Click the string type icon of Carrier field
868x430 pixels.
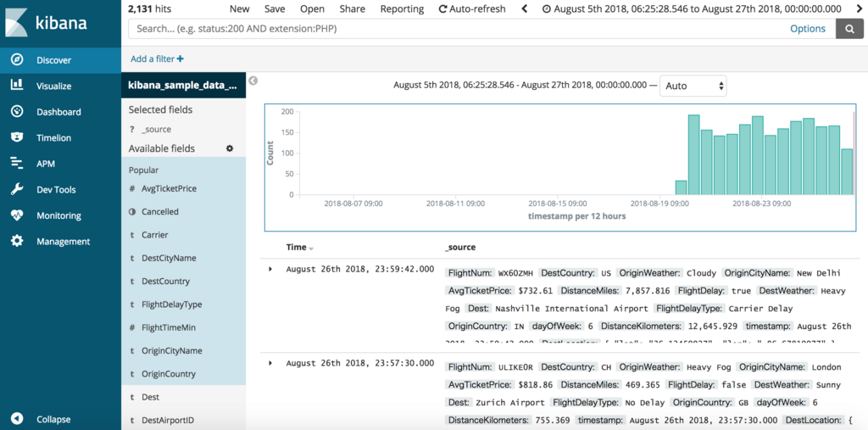(131, 235)
